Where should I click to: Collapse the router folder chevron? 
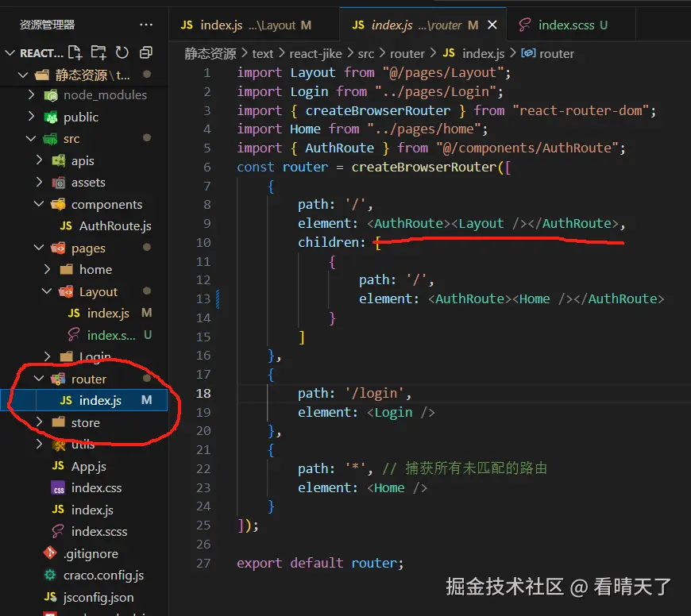click(39, 379)
